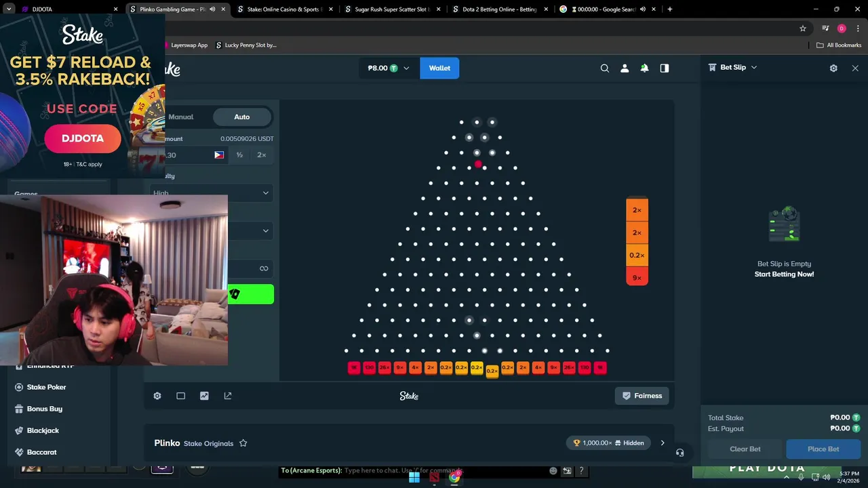
Task: Open the Difficulty High dropdown
Action: [212, 193]
